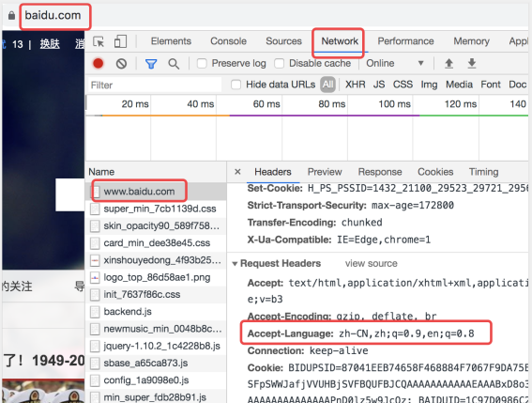Stop recording with the red record button

tap(99, 64)
